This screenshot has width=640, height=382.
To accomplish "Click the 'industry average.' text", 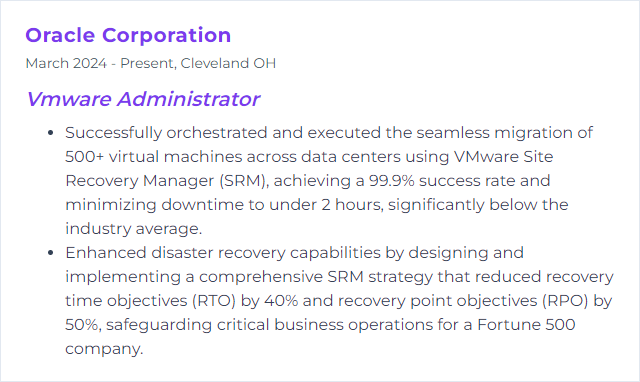I will click(134, 229).
